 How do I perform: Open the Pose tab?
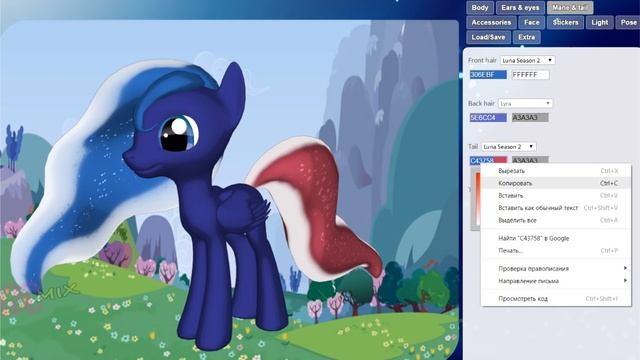[628, 22]
